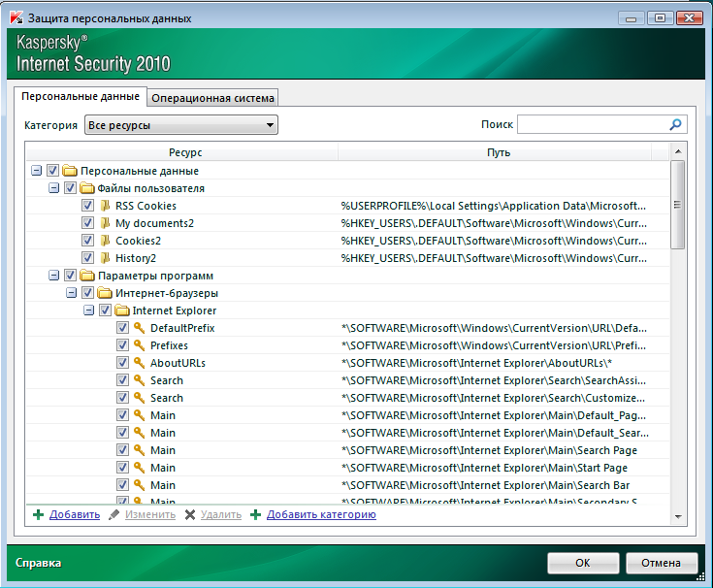Click the key icon of DefaultPrefix
This screenshot has height=588, width=713.
pos(140,327)
